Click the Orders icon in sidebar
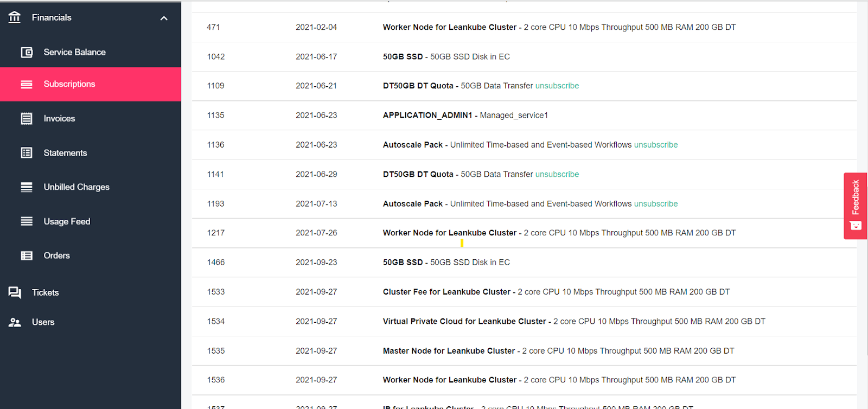 pos(27,255)
